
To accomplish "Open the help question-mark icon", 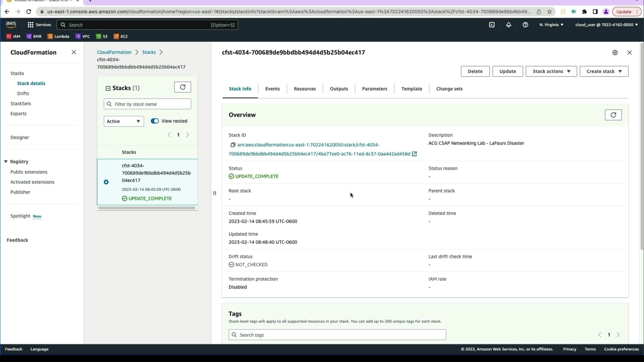I will click(525, 25).
